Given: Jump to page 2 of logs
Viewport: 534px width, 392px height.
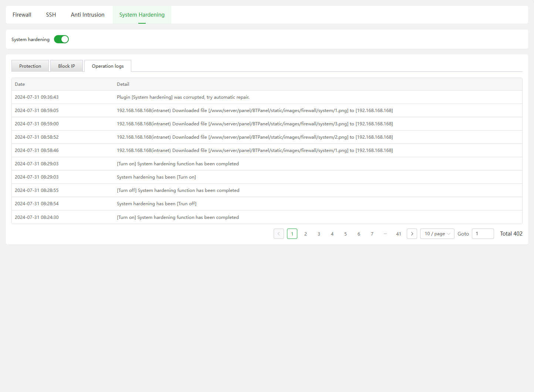Looking at the screenshot, I should click(305, 234).
